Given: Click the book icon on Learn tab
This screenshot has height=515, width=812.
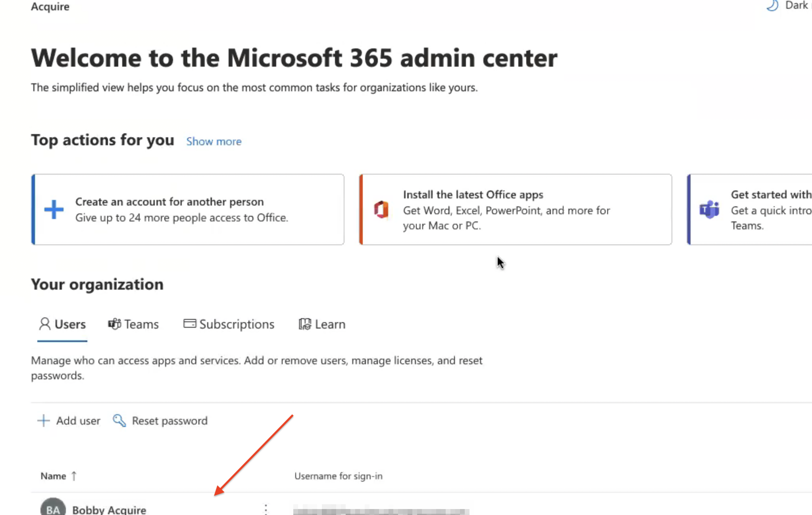Looking at the screenshot, I should pyautogui.click(x=305, y=324).
